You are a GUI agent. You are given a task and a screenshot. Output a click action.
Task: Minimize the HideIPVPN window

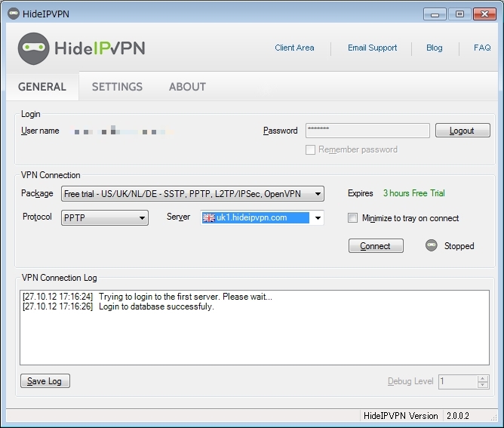click(x=435, y=14)
